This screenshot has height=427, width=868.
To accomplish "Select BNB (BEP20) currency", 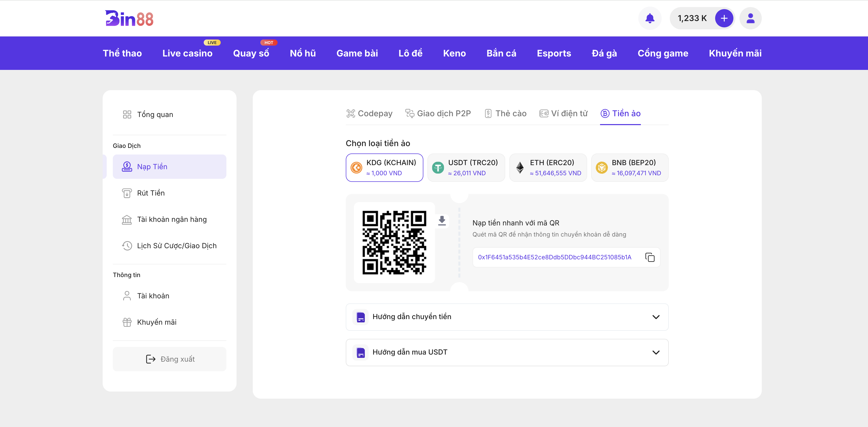I will point(629,168).
